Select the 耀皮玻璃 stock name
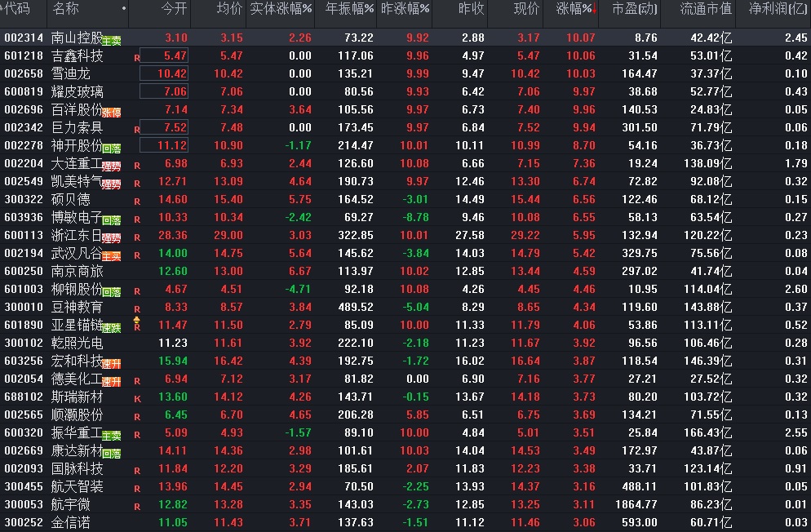The width and height of the screenshot is (811, 532). [x=77, y=92]
